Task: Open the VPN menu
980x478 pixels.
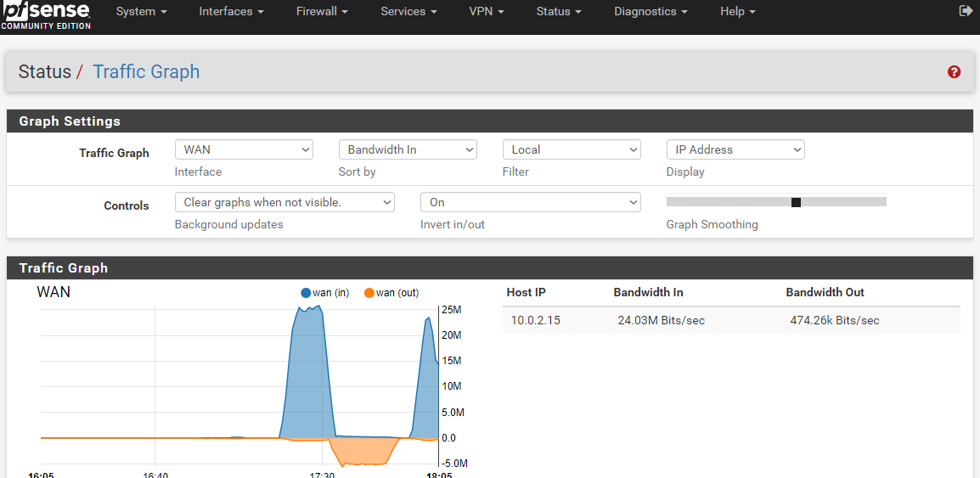Action: 487,12
